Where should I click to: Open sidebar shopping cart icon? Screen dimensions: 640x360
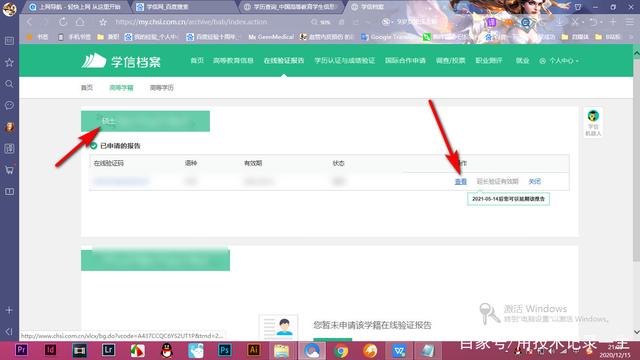click(9, 170)
